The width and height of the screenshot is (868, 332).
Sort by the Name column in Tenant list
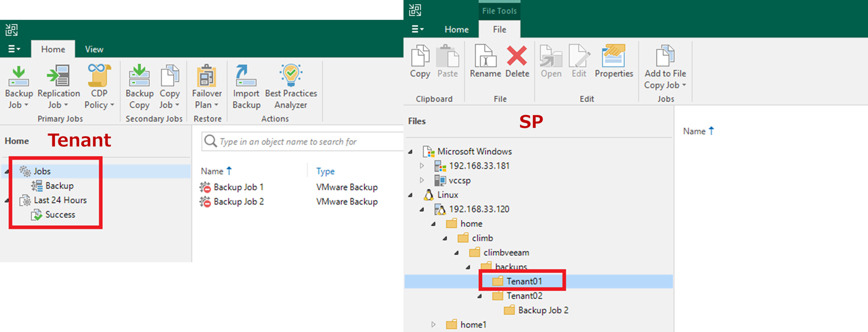pyautogui.click(x=216, y=171)
